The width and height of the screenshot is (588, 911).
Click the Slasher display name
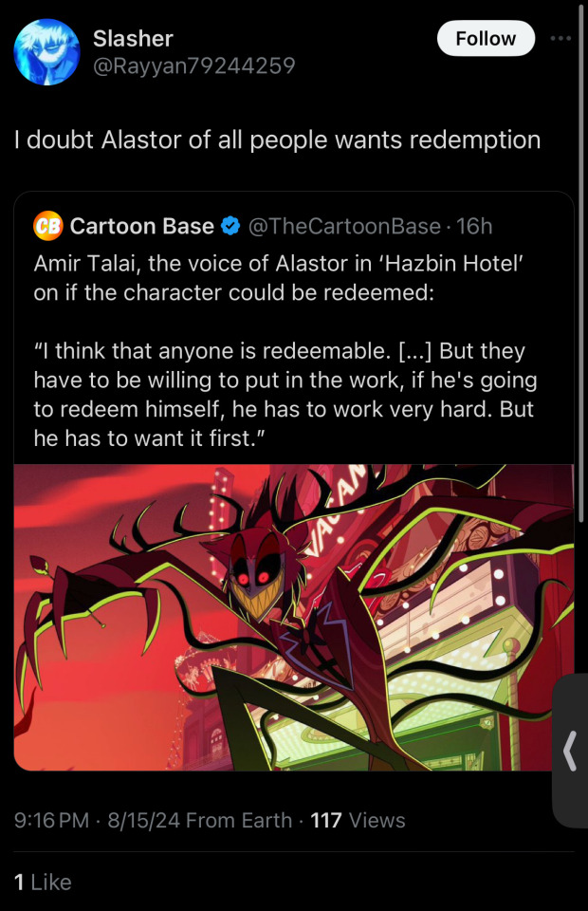point(133,38)
